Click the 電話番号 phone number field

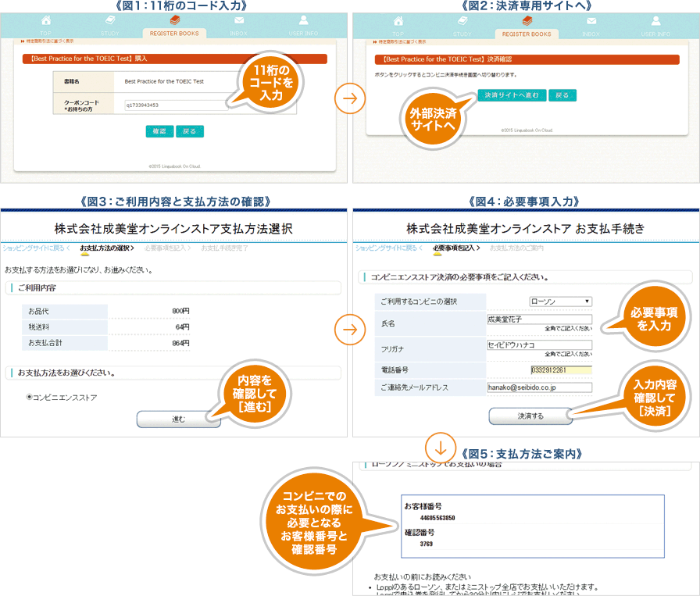[562, 370]
